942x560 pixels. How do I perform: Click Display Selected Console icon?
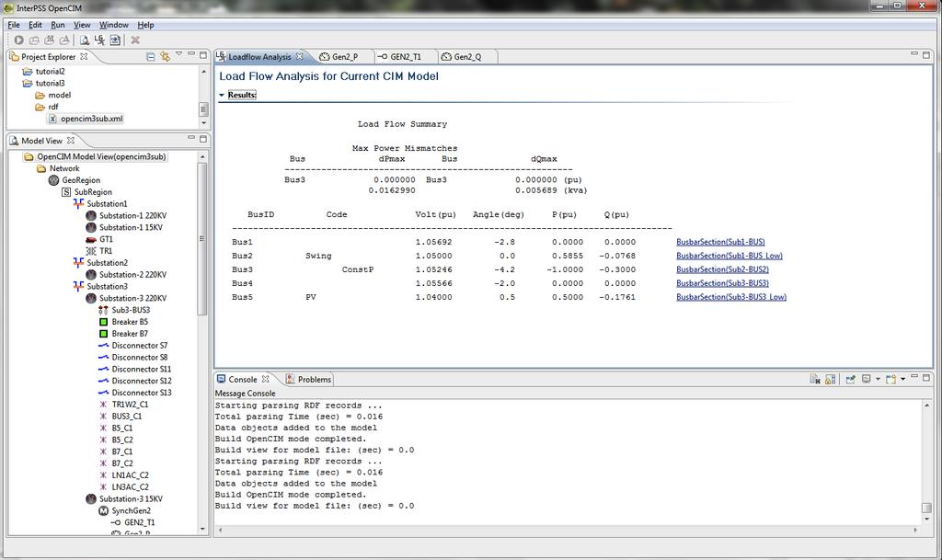point(867,380)
